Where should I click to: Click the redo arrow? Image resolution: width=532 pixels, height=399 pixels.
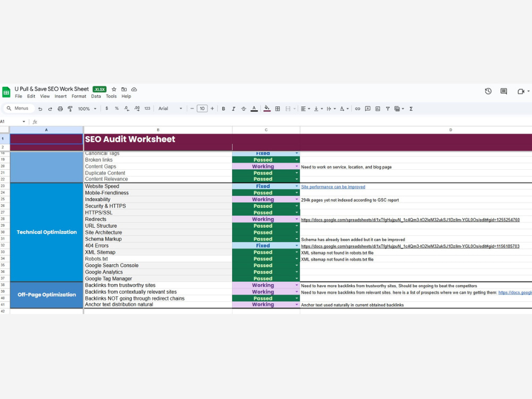(x=50, y=109)
